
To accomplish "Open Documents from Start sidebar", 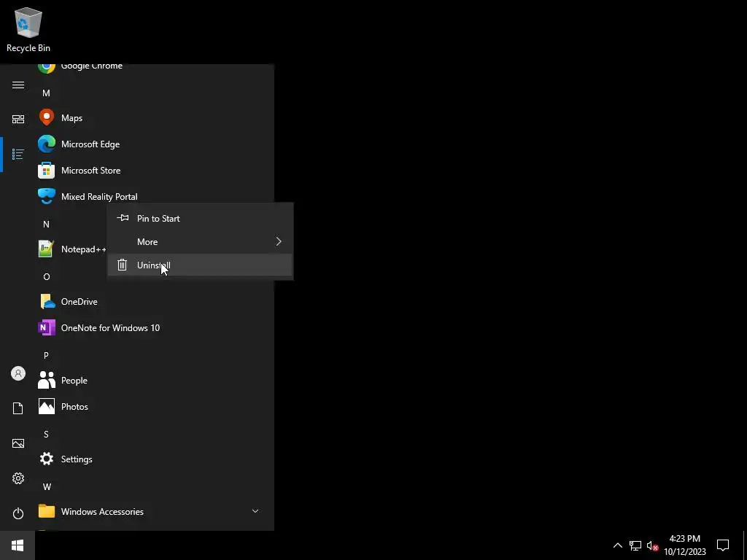I will pyautogui.click(x=18, y=408).
